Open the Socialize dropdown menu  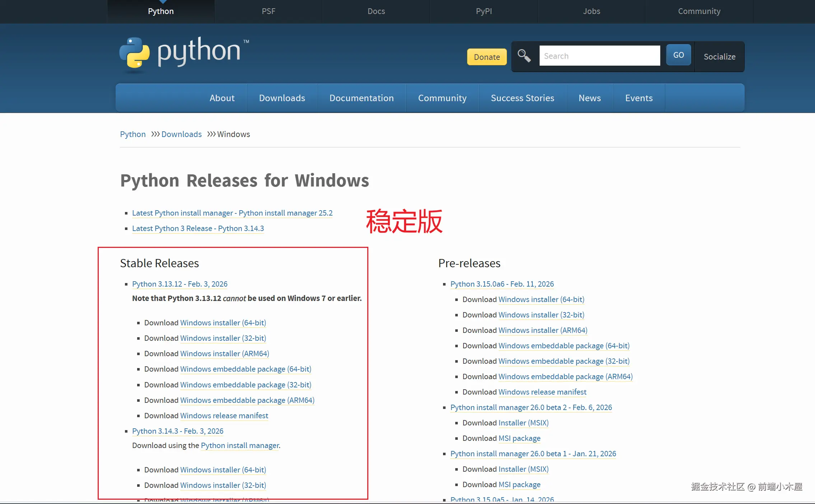click(719, 57)
